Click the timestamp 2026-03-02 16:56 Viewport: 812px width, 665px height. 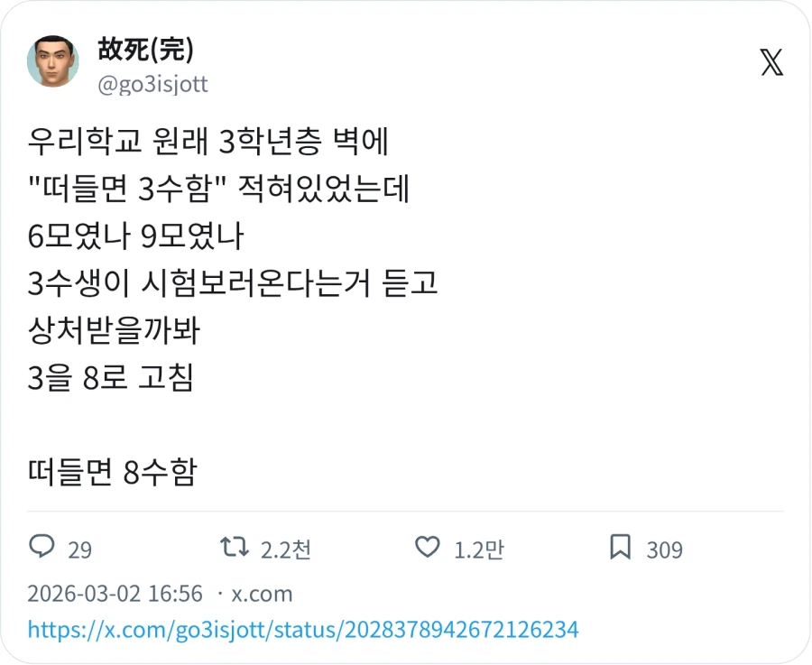point(113,594)
